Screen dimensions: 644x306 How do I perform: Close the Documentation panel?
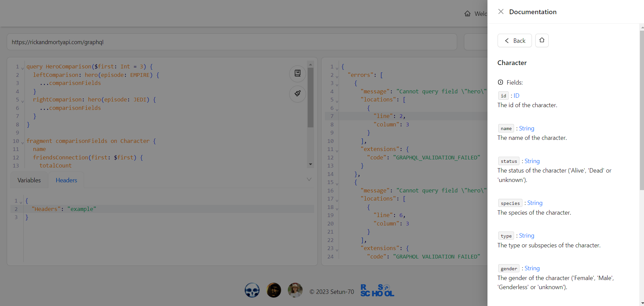(x=501, y=11)
